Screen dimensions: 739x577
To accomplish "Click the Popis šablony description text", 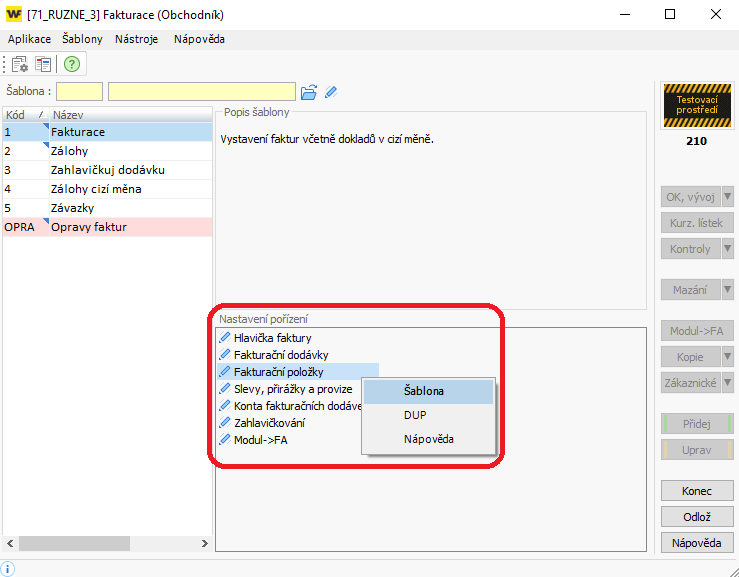I will [x=327, y=139].
